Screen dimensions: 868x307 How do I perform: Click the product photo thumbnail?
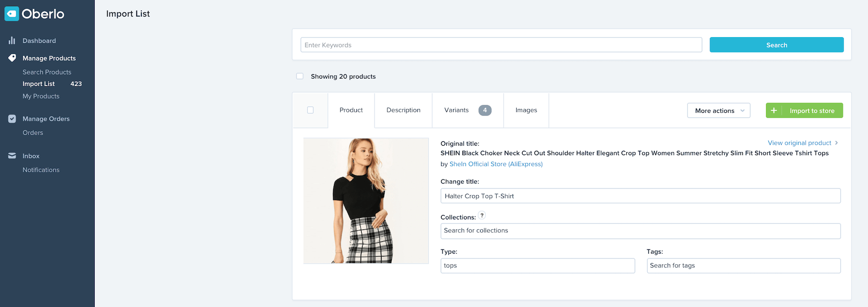(x=366, y=200)
